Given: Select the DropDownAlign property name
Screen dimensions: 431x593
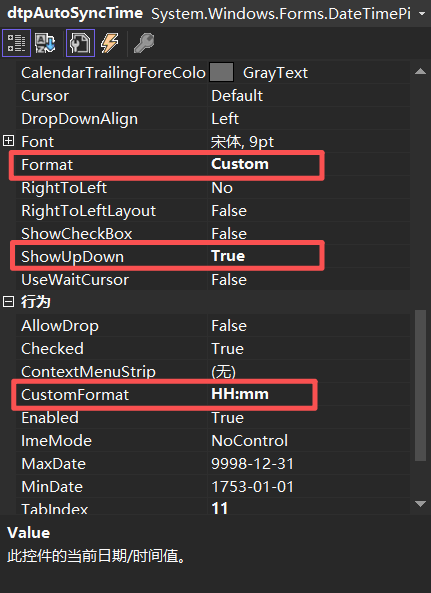Looking at the screenshot, I should tap(79, 119).
